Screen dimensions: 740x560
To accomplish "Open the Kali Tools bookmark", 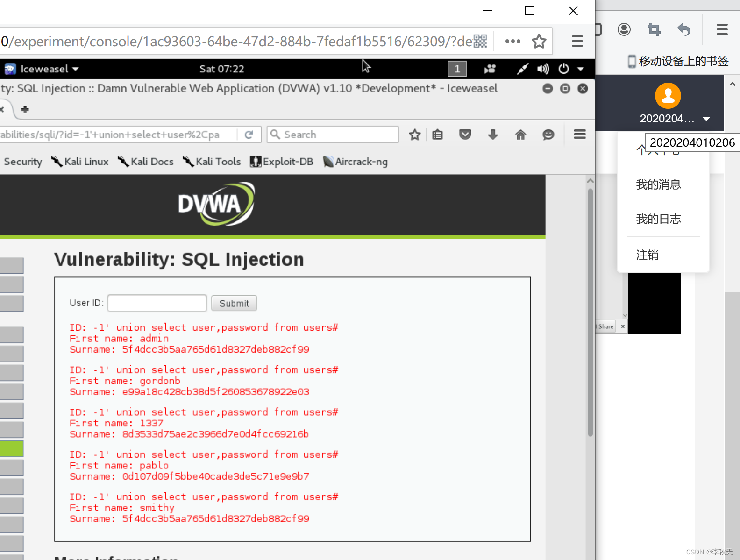I will 212,162.
